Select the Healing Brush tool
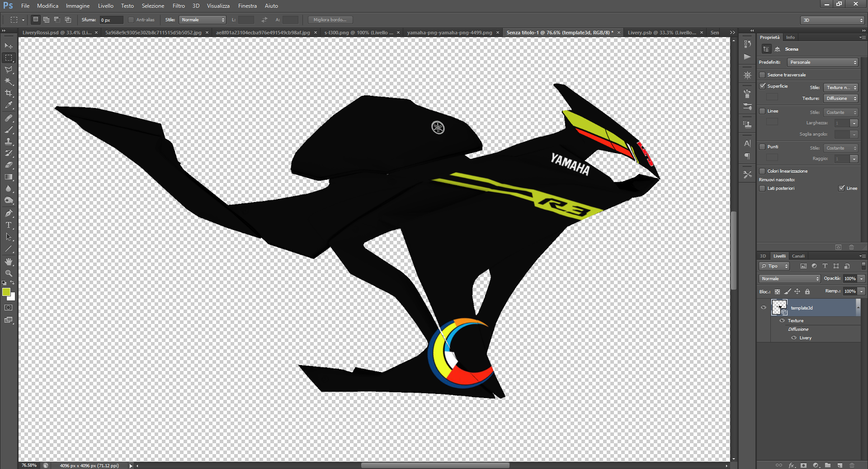 pyautogui.click(x=9, y=118)
